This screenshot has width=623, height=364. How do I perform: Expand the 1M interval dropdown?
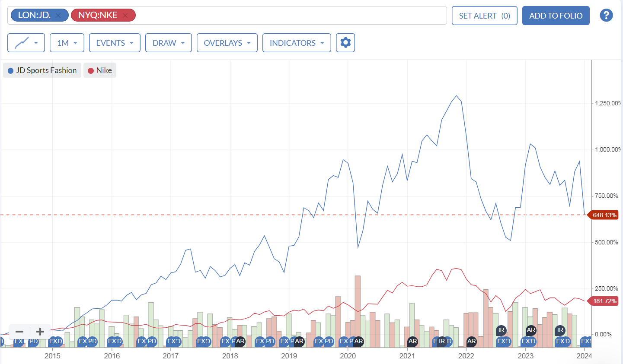tap(67, 43)
